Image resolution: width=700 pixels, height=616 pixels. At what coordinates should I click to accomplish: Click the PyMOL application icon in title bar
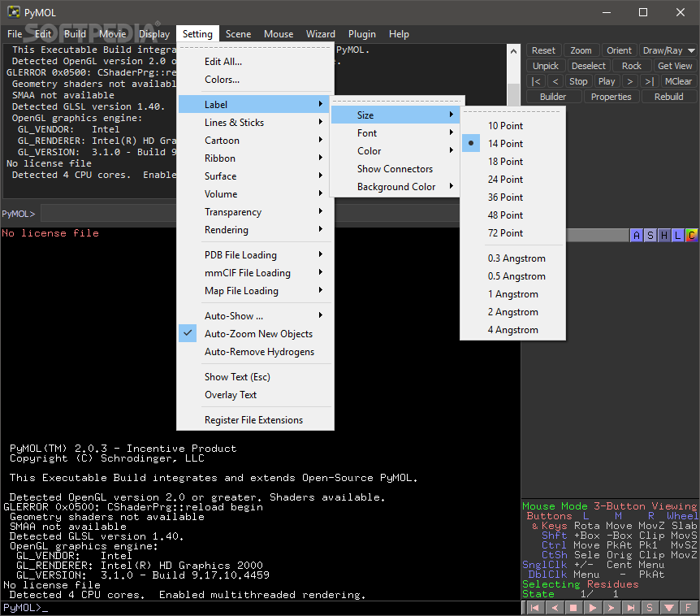(14, 12)
